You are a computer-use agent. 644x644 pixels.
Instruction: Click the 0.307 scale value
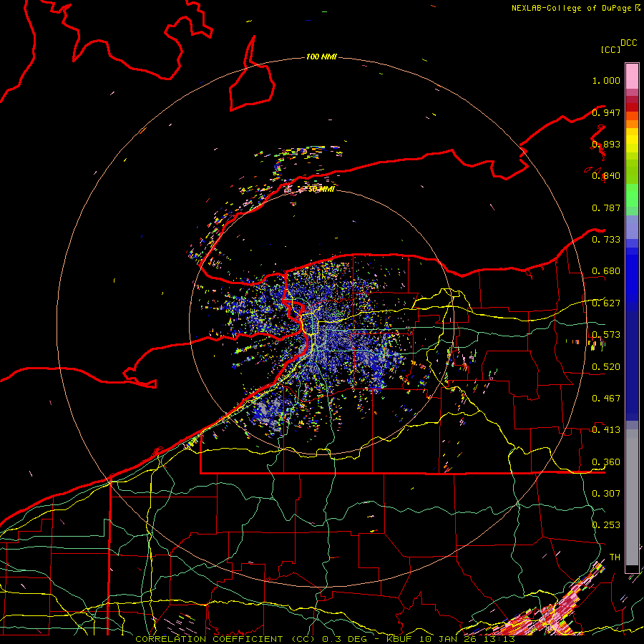point(606,494)
